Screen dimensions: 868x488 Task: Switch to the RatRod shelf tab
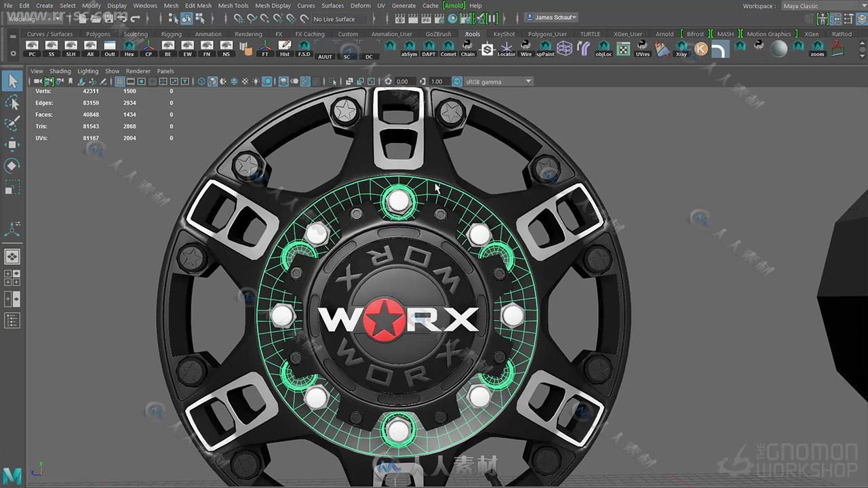[x=842, y=34]
